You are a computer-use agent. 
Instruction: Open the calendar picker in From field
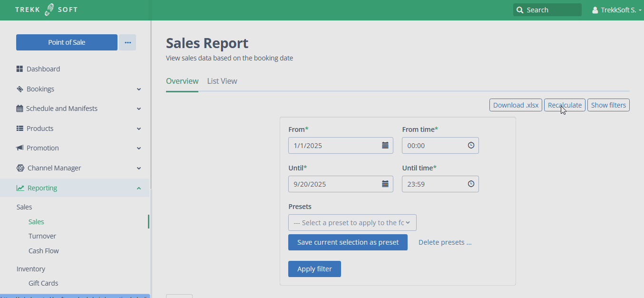click(385, 146)
